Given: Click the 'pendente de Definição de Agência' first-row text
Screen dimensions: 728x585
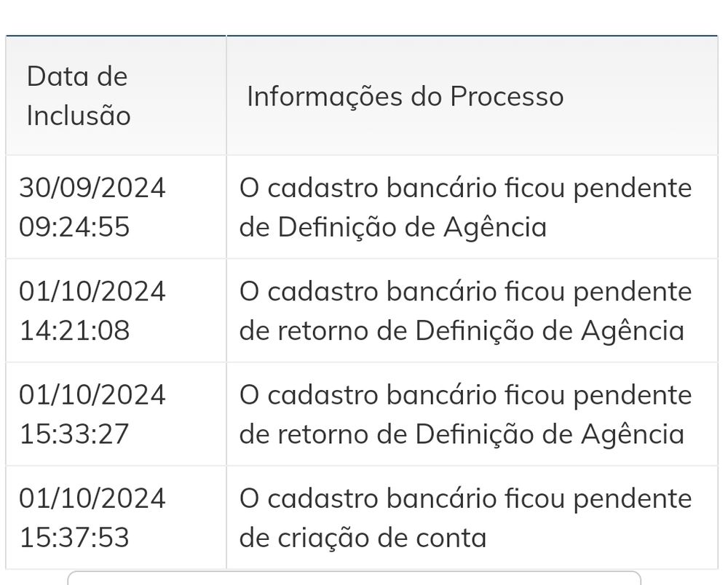Looking at the screenshot, I should [x=465, y=207].
